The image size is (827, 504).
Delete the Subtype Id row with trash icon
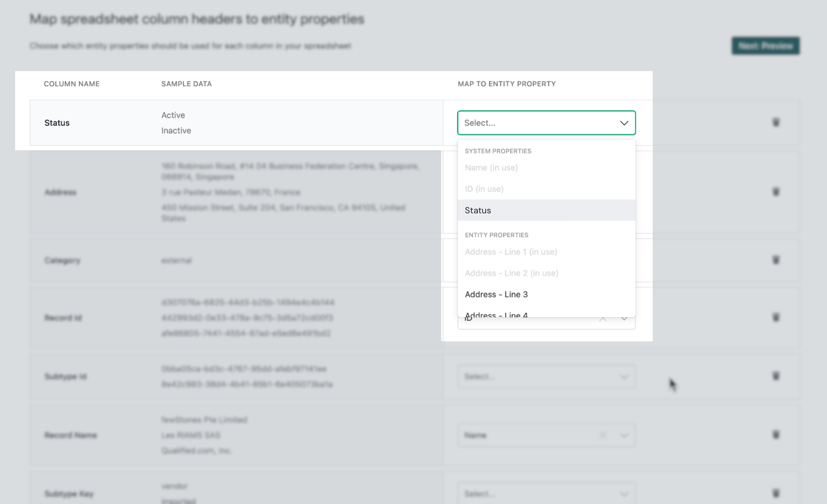pos(776,376)
